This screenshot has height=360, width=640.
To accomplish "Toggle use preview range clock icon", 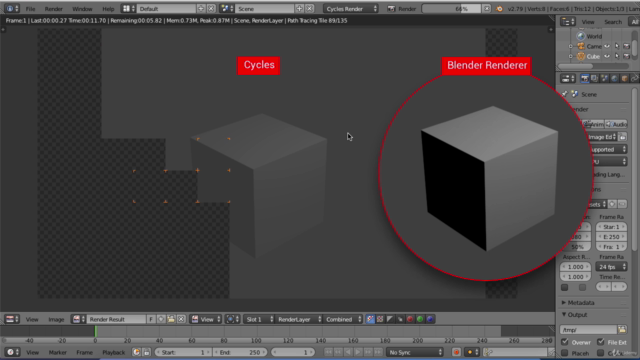I will pos(136,352).
